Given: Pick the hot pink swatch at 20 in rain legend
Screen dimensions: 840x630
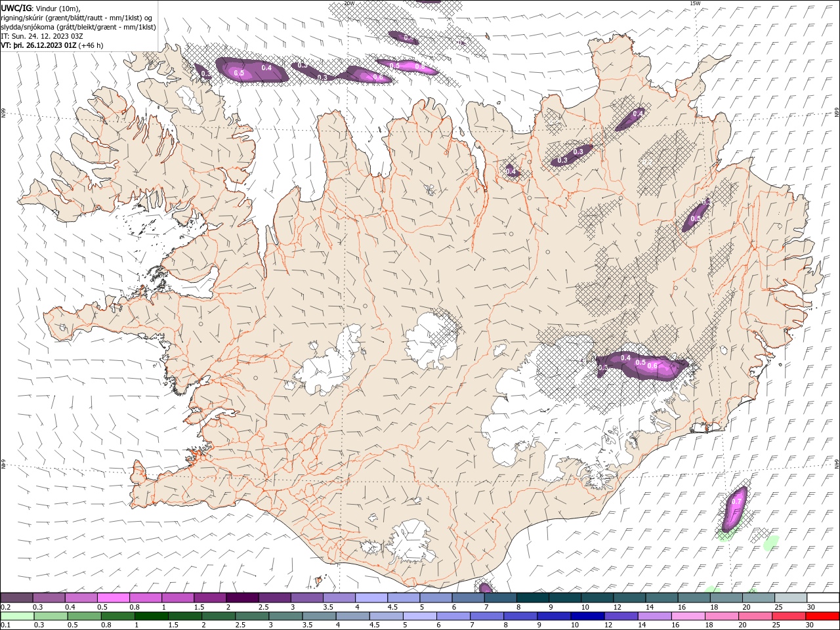Looking at the screenshot, I should click(756, 616).
